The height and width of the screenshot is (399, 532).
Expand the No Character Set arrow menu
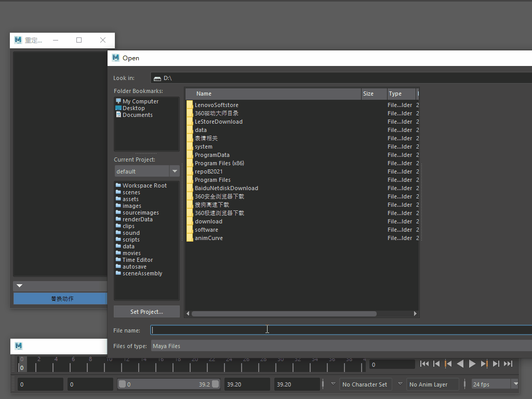coord(334,384)
